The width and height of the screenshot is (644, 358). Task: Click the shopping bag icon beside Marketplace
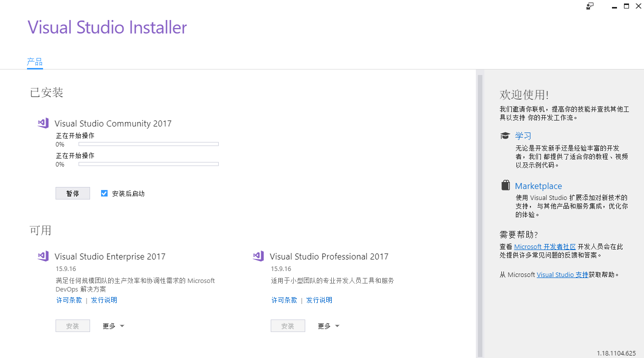point(505,184)
